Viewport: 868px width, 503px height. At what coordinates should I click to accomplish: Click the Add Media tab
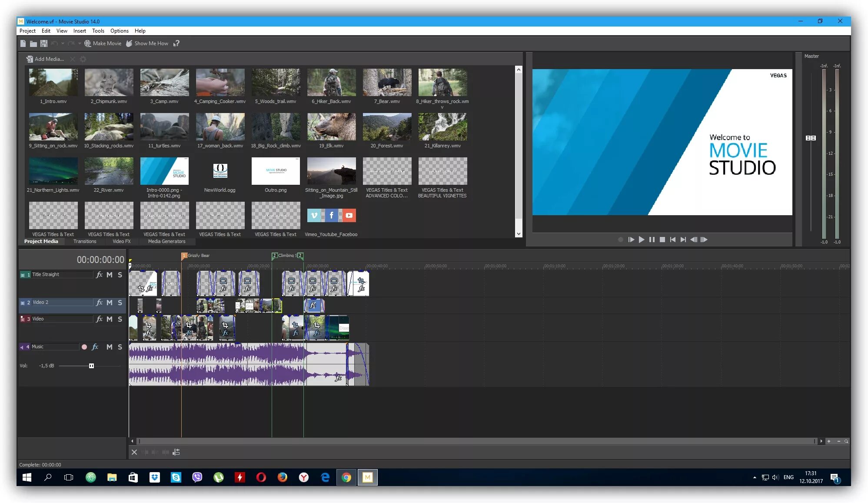coord(48,59)
